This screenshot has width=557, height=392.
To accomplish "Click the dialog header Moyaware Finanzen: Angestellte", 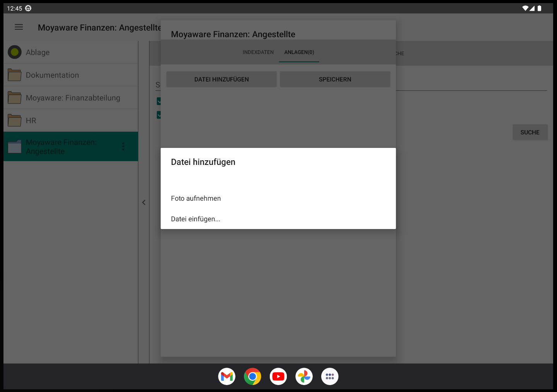I will tap(233, 34).
